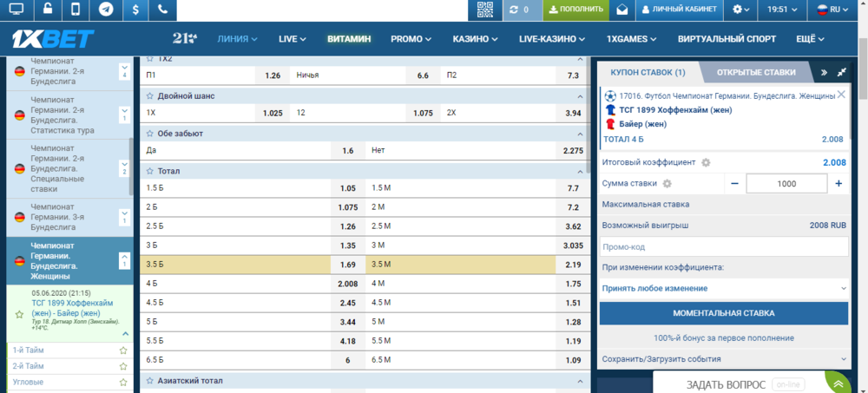Open 100%-й бонус за первое пополнение link
The image size is (868, 393).
[x=724, y=337]
